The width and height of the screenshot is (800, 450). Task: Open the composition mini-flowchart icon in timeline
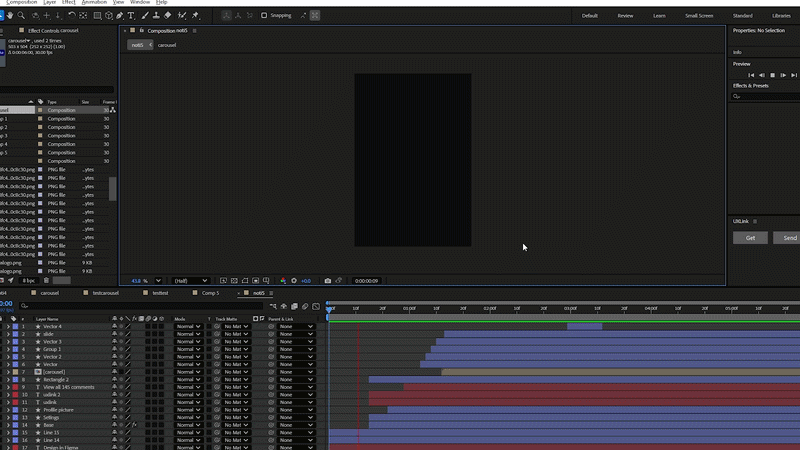[273, 306]
